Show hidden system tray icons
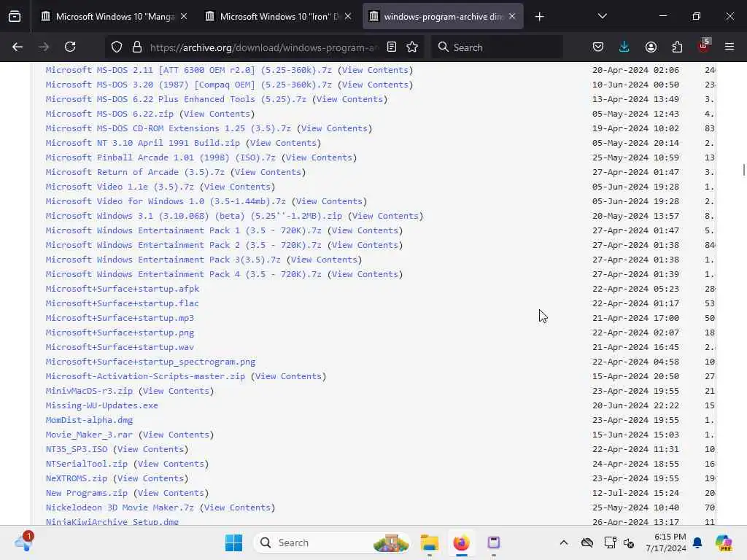 564,542
